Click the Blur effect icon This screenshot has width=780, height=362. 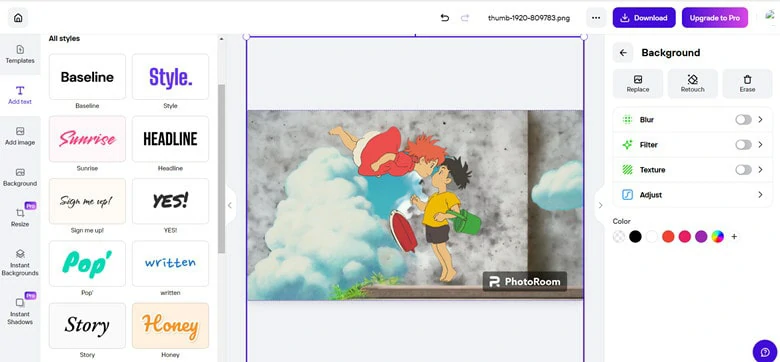(627, 120)
